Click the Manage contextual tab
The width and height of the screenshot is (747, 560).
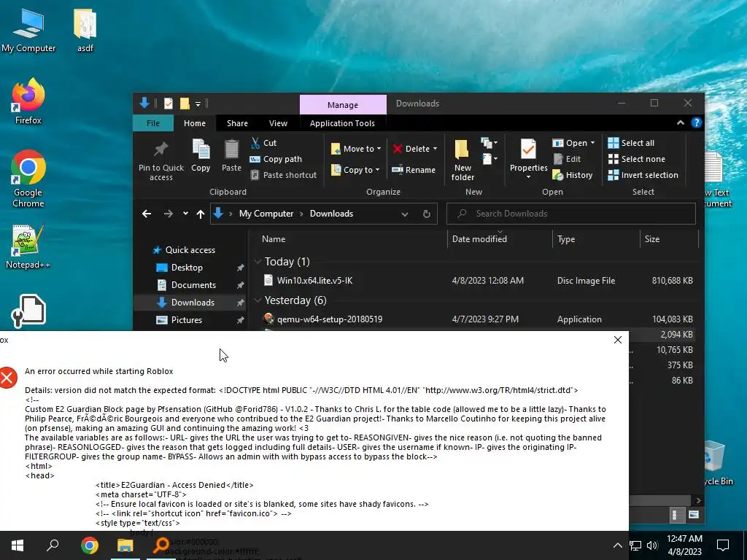[x=343, y=105]
